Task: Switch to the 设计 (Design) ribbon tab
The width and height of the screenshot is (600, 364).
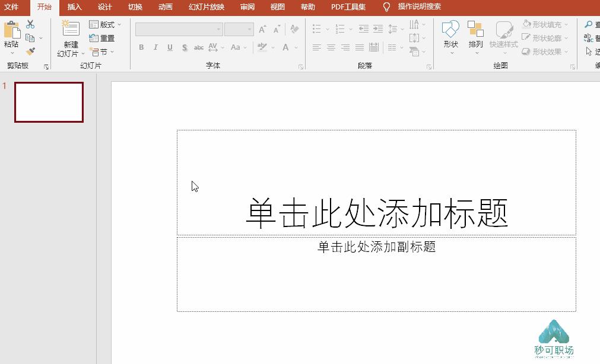Action: 104,7
